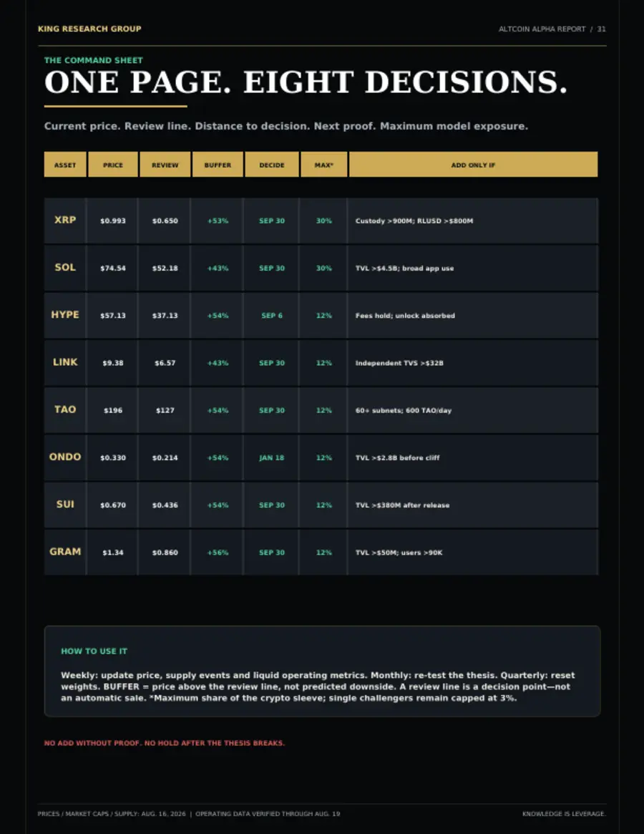Click SOL review line $52.18
644x834 pixels.
165,268
